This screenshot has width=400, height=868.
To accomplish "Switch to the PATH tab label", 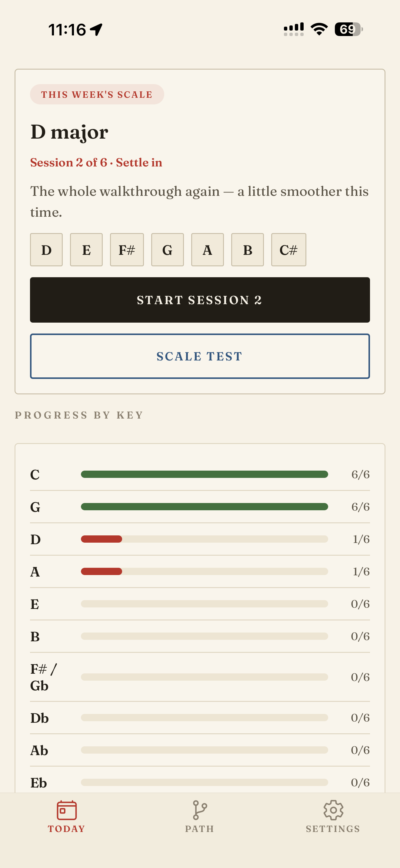I will point(200,829).
